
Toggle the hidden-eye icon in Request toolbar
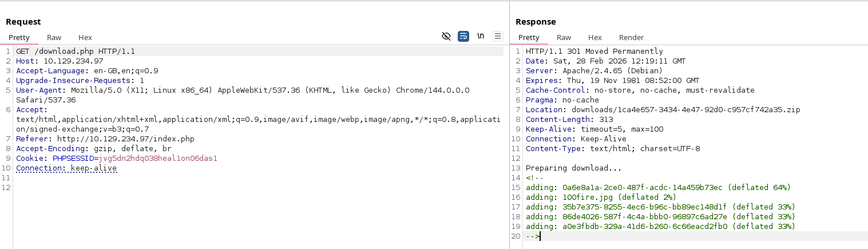[x=446, y=36]
